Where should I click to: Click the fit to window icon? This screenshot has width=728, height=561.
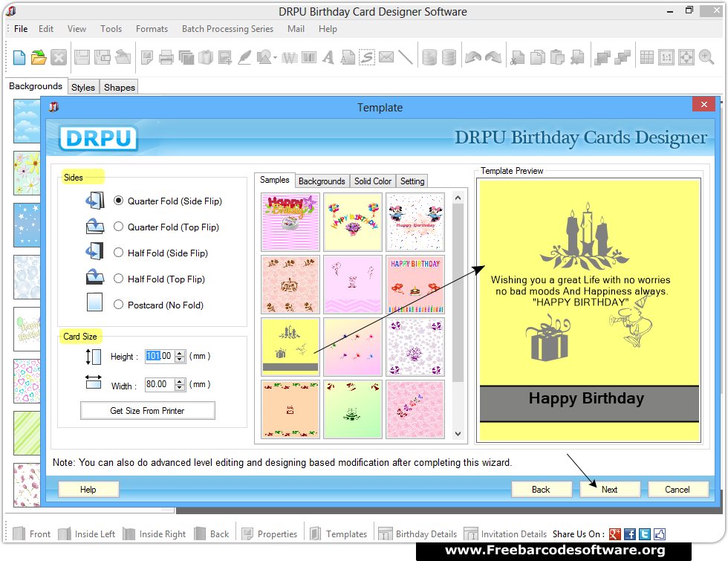click(x=686, y=58)
